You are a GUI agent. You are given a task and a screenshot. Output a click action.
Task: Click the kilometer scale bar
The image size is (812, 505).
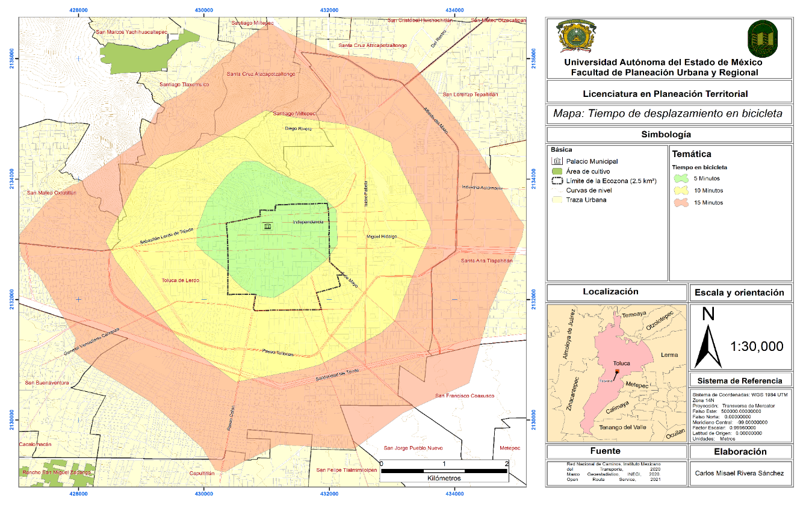point(444,470)
